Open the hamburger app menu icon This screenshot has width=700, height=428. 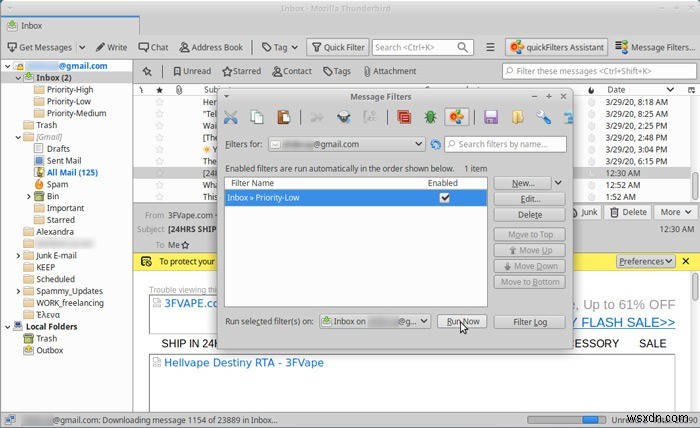pos(490,47)
